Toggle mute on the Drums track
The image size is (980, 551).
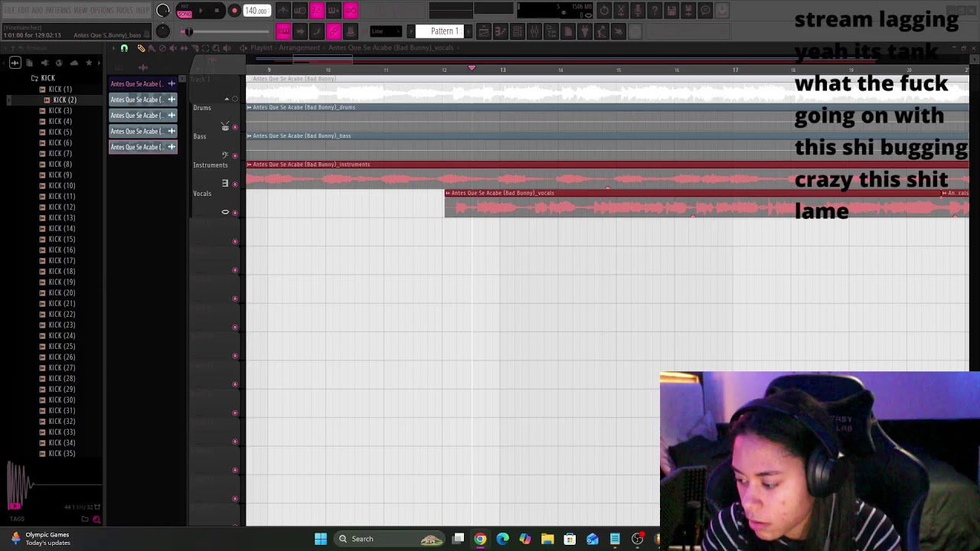point(234,127)
